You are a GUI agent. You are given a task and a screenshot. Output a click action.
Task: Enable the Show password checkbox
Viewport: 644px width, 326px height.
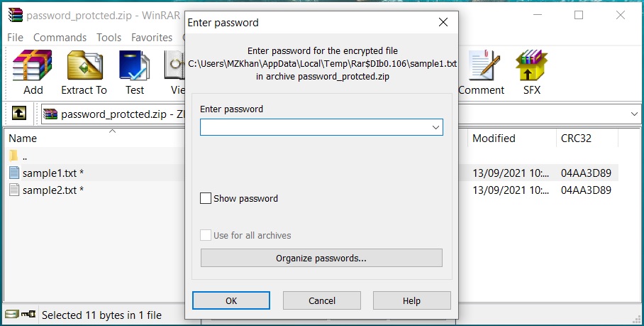pos(206,198)
